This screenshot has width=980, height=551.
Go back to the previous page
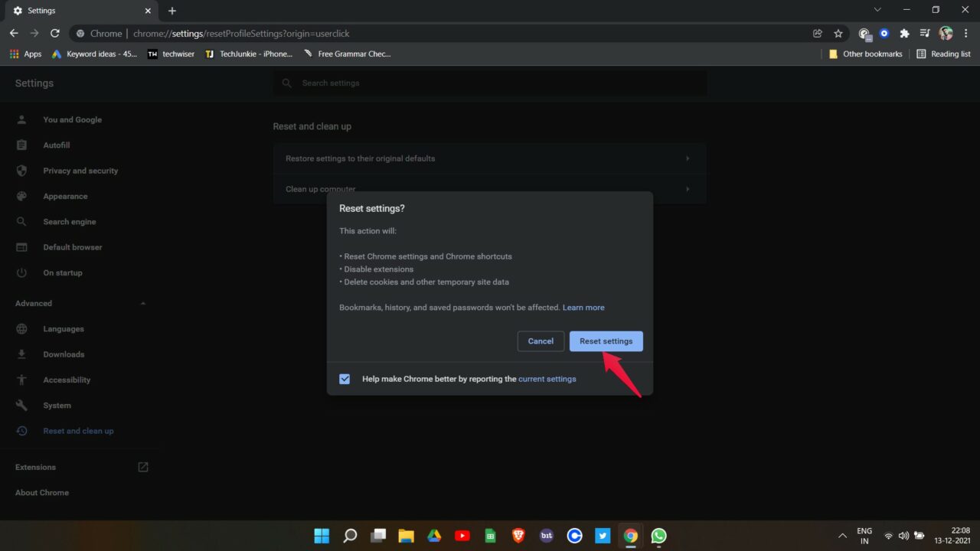click(x=14, y=34)
